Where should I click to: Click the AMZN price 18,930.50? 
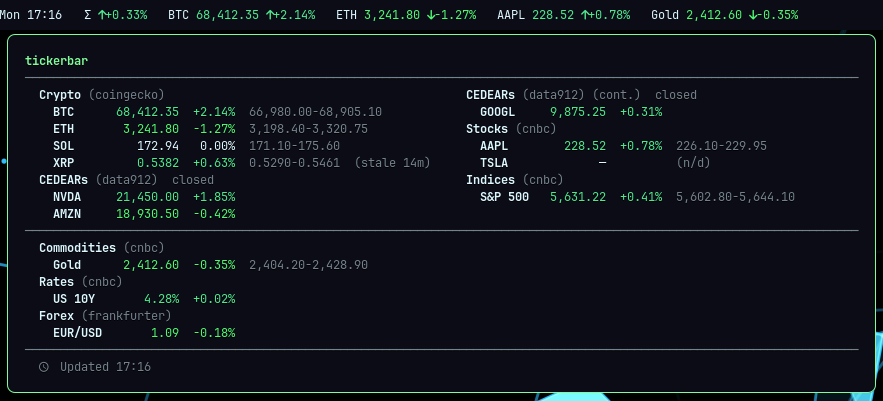pyautogui.click(x=148, y=213)
